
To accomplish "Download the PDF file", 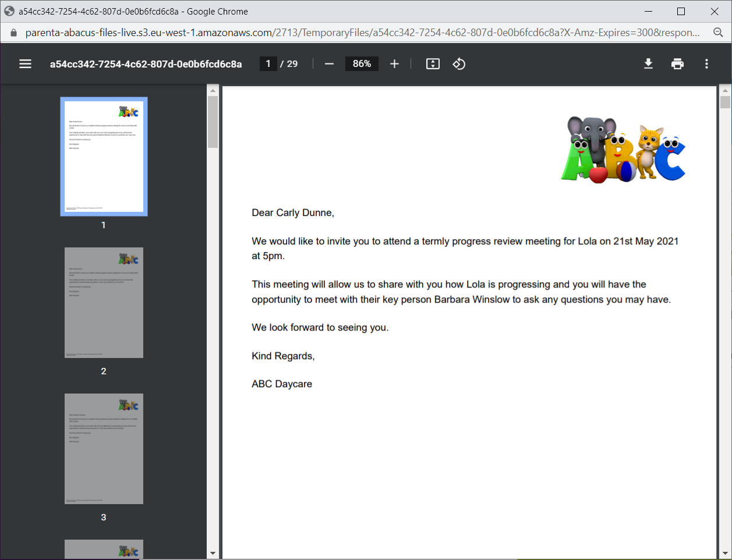I will [x=648, y=64].
